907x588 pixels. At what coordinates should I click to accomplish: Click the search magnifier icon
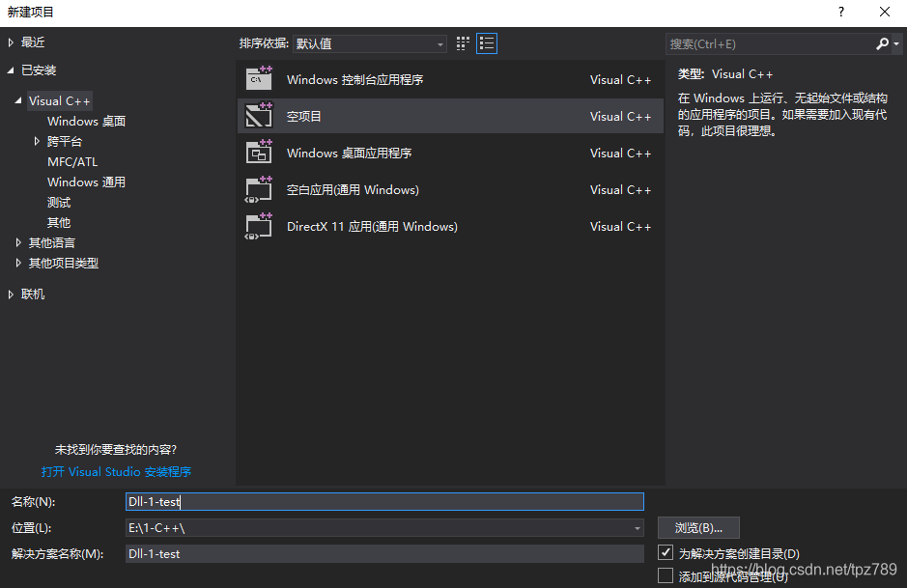pyautogui.click(x=882, y=43)
